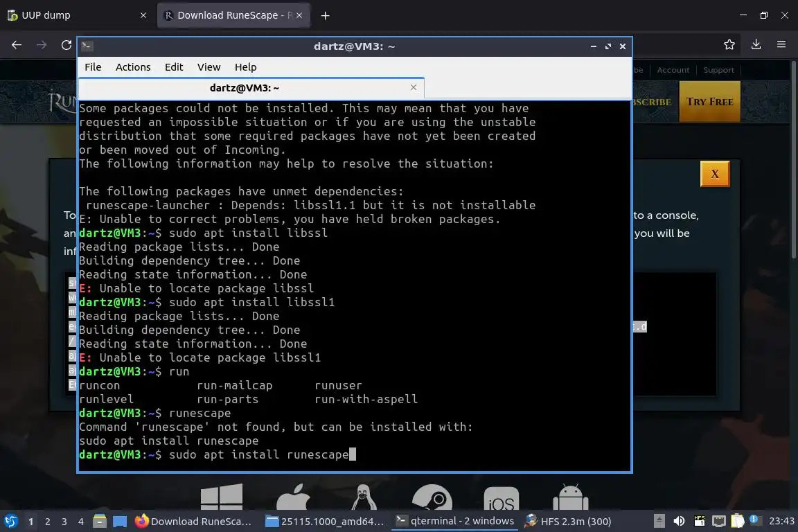Viewport: 798px width, 532px height.
Task: Click the 'runescape-launcher : Depends' line
Action: pos(310,205)
